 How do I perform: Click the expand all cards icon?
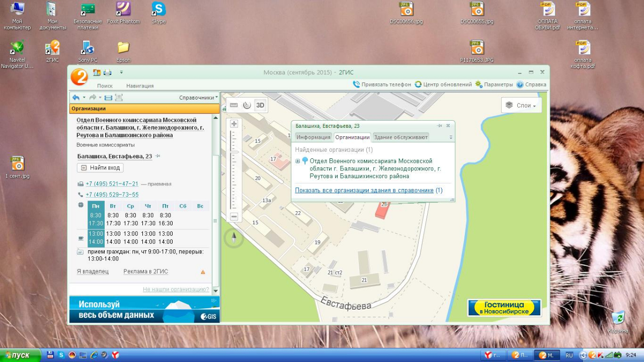[x=108, y=98]
